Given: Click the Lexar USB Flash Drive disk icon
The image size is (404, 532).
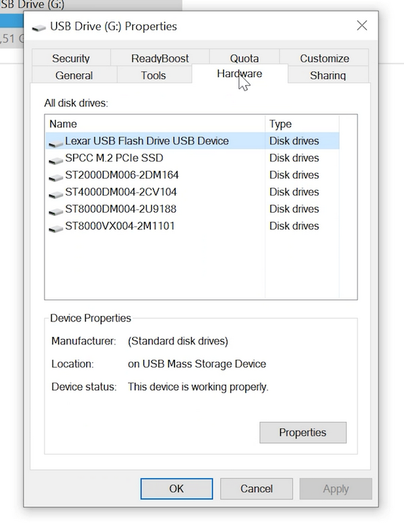Looking at the screenshot, I should point(56,143).
